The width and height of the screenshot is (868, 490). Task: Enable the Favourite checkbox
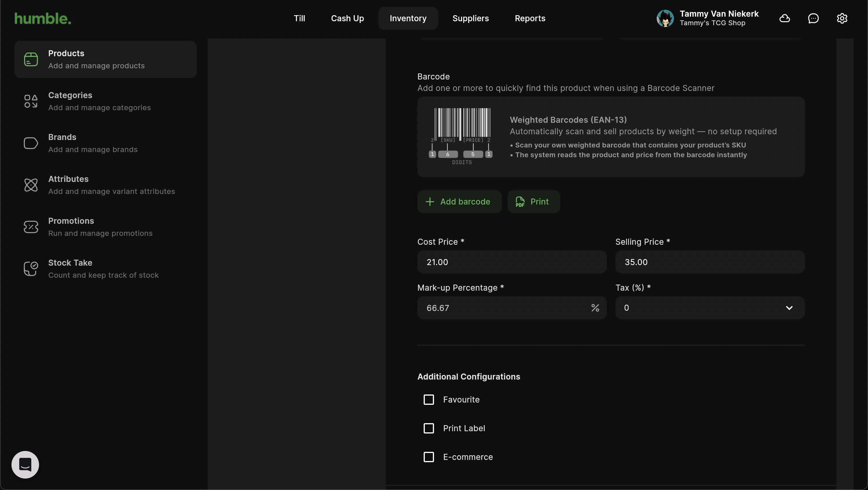(x=429, y=399)
